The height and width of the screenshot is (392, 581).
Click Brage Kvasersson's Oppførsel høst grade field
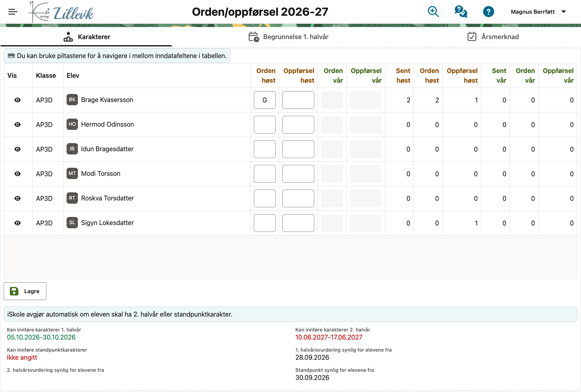point(298,100)
